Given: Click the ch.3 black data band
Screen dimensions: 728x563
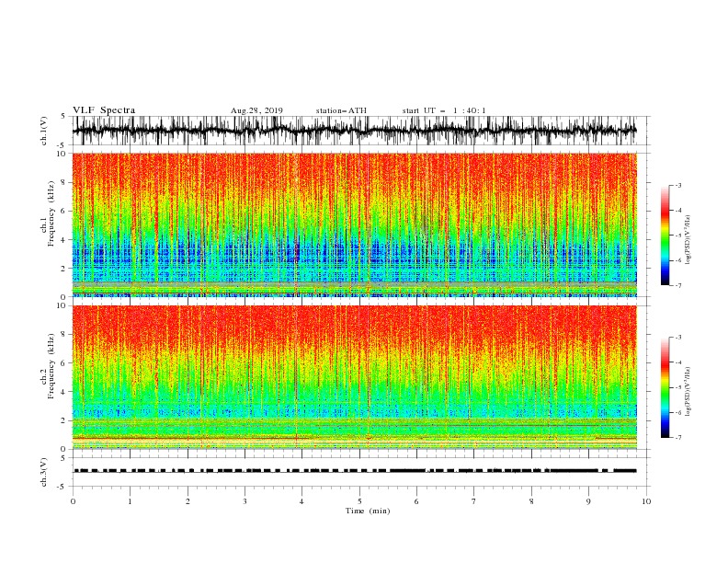Looking at the screenshot, I should [x=355, y=471].
